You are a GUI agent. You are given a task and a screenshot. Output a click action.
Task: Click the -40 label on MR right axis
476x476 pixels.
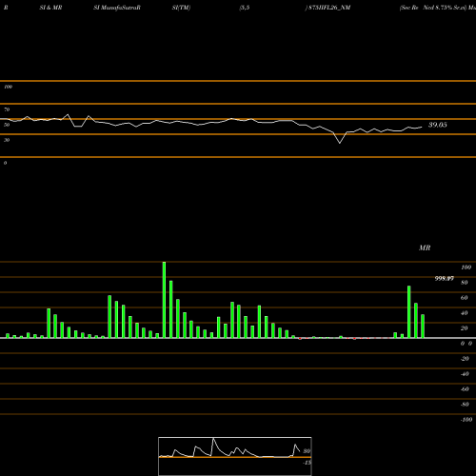coord(465,374)
